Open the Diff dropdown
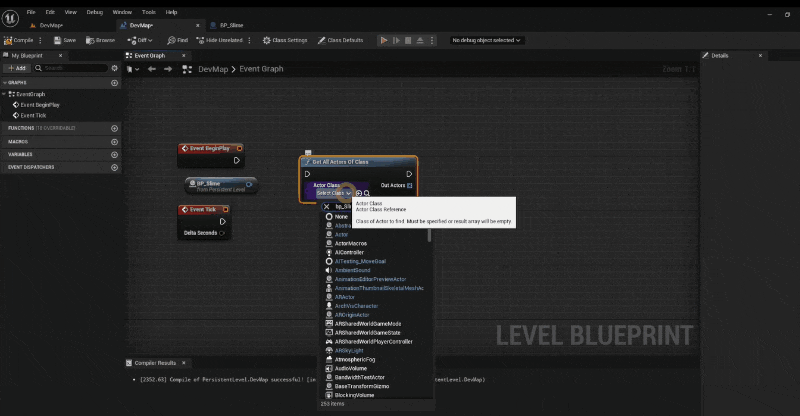Screen dimensions: 800x416 click(x=140, y=40)
